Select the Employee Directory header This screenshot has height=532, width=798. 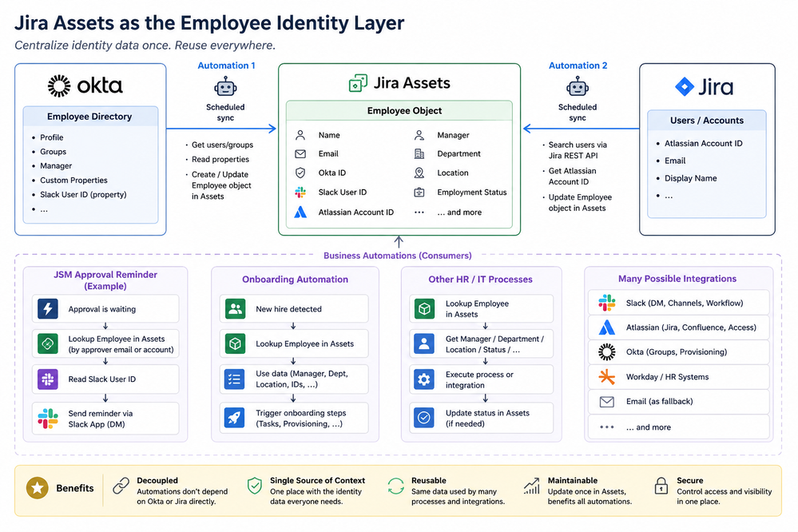click(90, 117)
